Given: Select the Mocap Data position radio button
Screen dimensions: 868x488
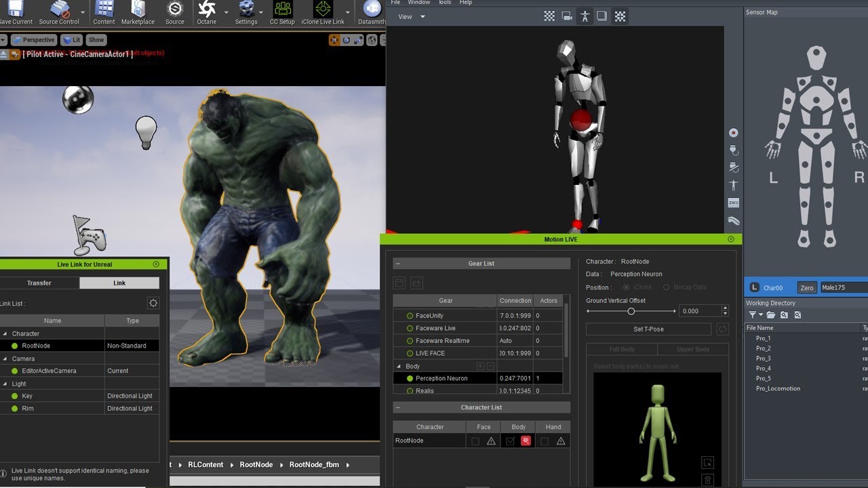Looking at the screenshot, I should tap(666, 287).
